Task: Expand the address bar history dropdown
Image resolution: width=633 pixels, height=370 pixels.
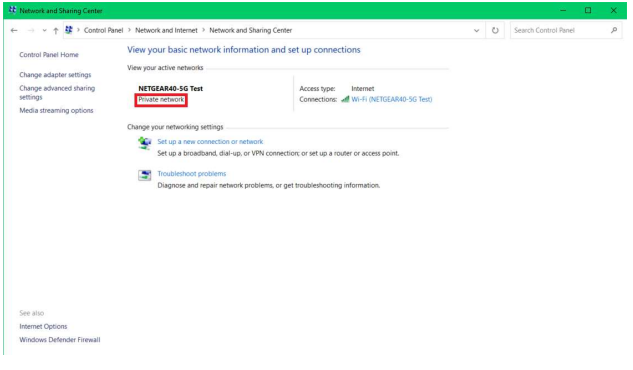Action: (x=476, y=30)
